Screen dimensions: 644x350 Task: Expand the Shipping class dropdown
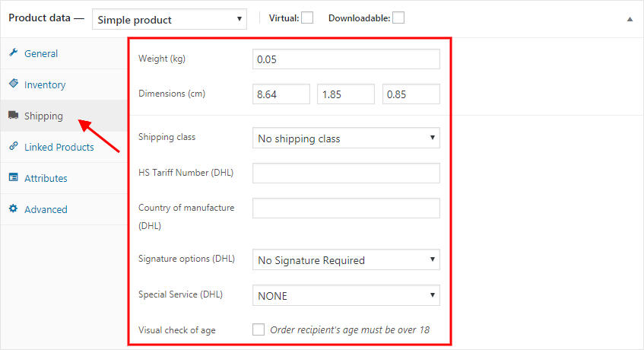346,138
